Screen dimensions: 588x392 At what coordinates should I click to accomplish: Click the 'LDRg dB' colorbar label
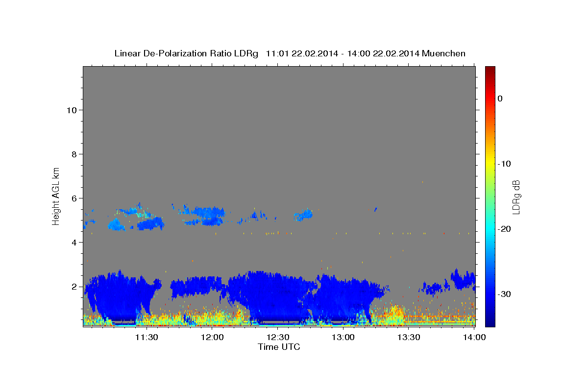[x=515, y=196]
